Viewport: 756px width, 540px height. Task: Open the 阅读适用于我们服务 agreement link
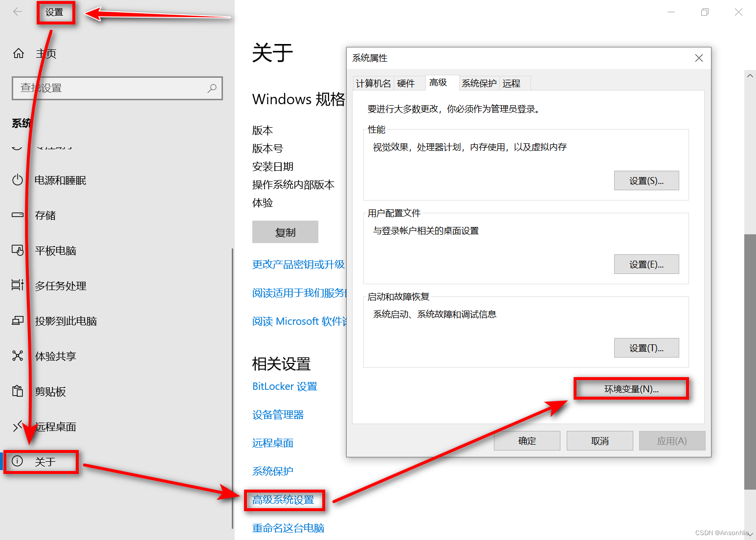(x=299, y=293)
